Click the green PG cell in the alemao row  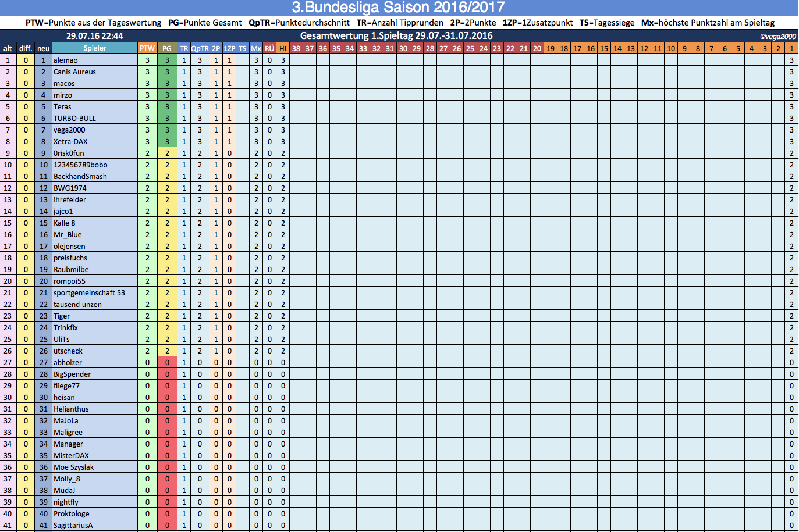coord(167,60)
